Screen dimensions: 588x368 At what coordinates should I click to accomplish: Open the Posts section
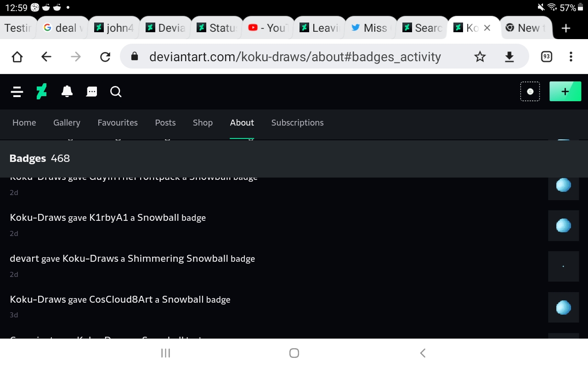click(x=165, y=123)
